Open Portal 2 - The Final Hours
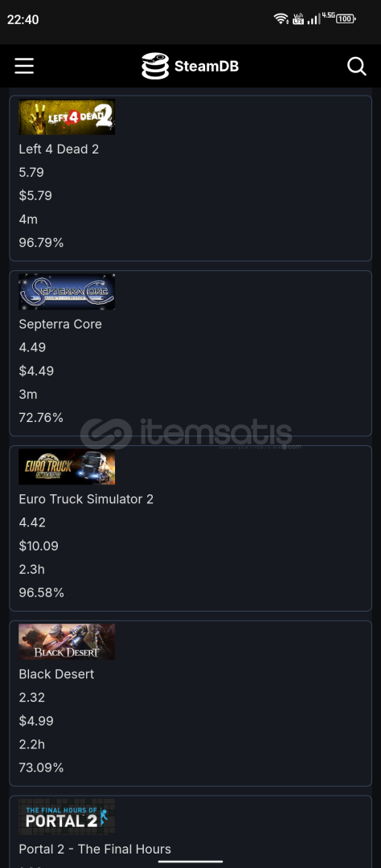 click(95, 849)
